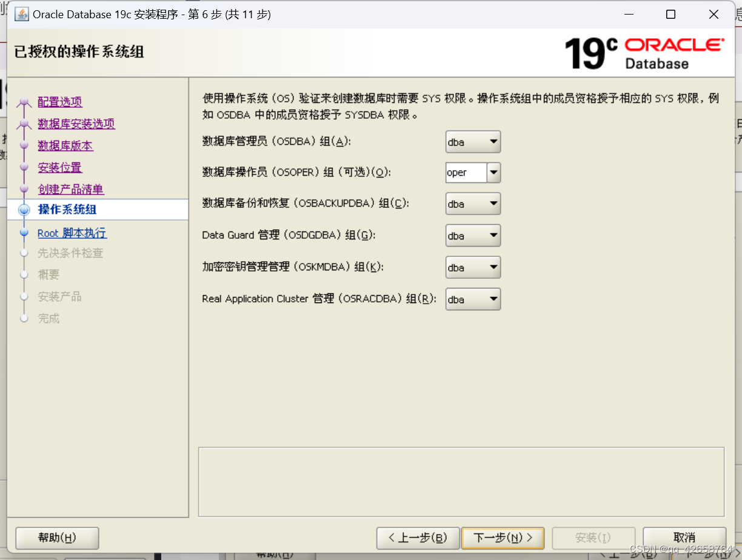Click the Oracle 19c Database logo
The image size is (742, 560).
tap(644, 53)
